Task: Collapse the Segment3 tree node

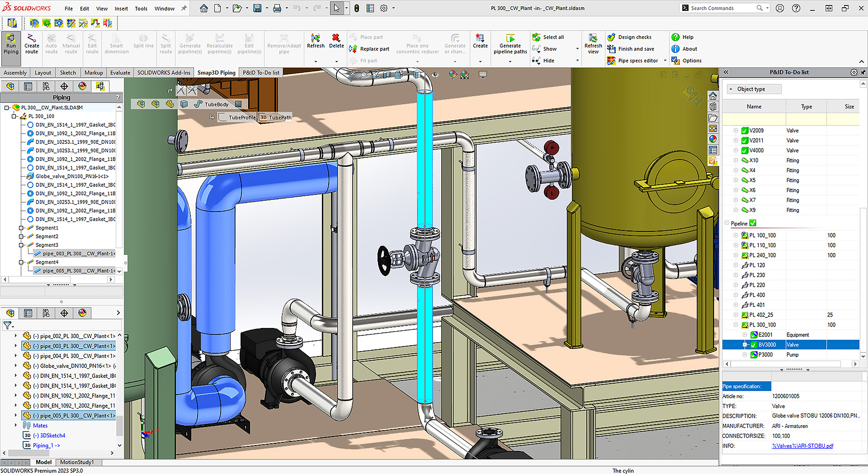Action: [21, 245]
